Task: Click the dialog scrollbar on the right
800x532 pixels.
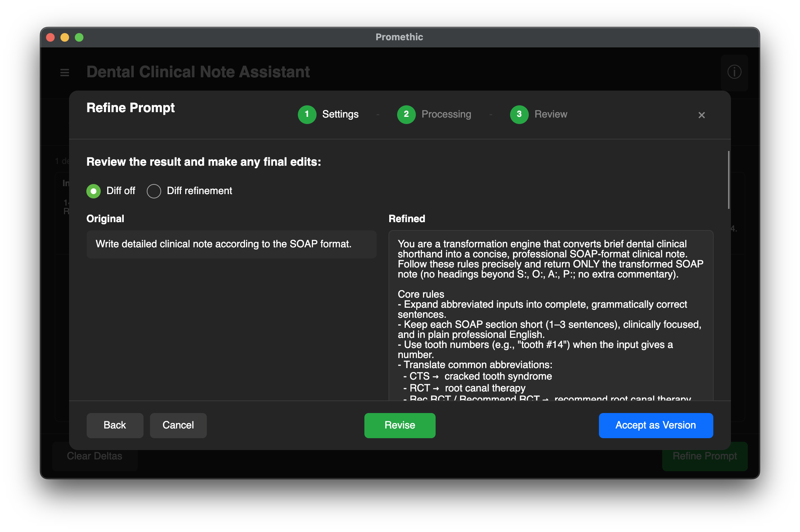Action: tap(729, 180)
